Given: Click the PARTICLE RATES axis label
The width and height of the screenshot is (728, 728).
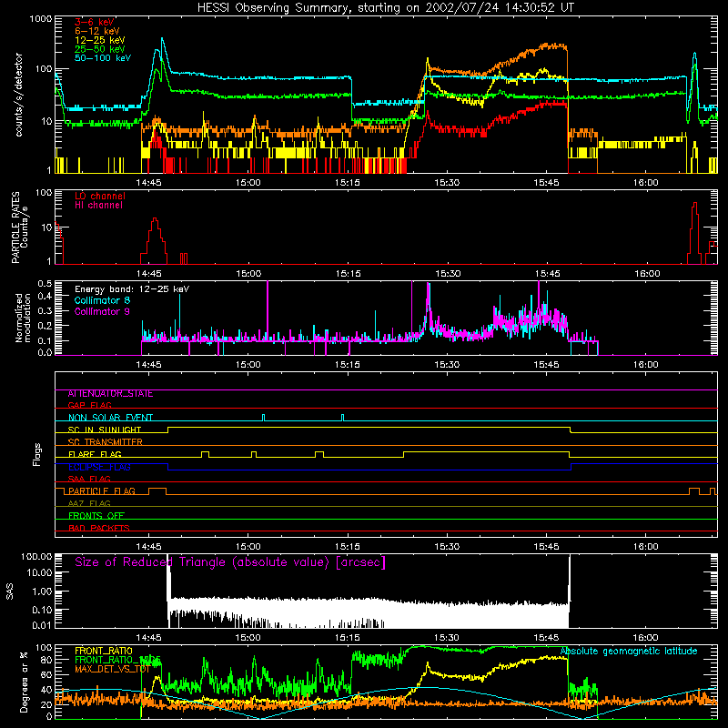Looking at the screenshot, I should tap(15, 227).
